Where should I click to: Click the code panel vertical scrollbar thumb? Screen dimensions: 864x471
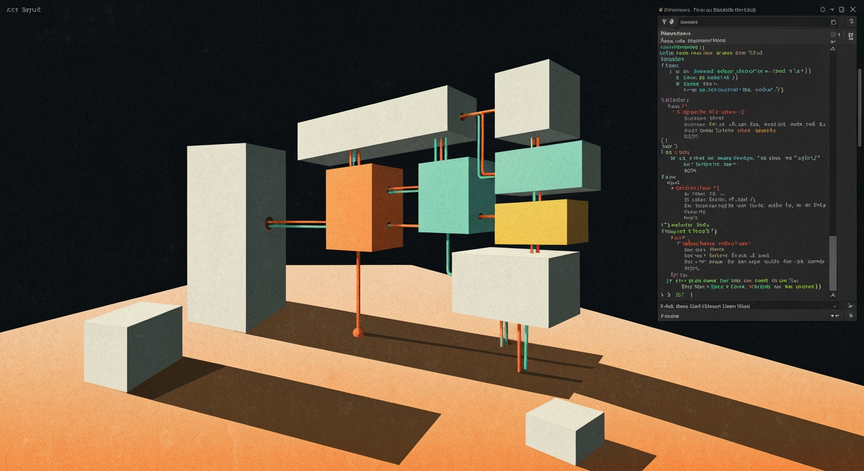point(833,263)
